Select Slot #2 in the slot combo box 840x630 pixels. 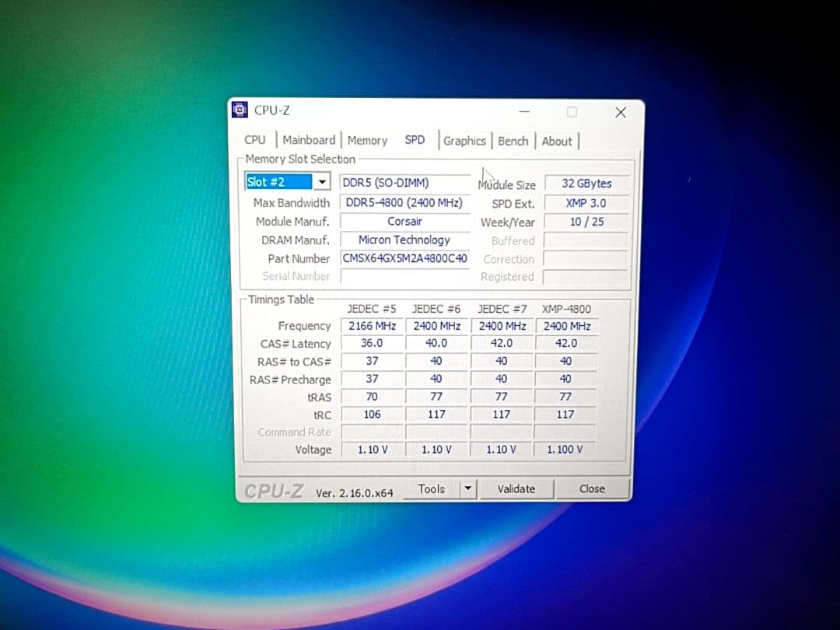click(x=280, y=181)
